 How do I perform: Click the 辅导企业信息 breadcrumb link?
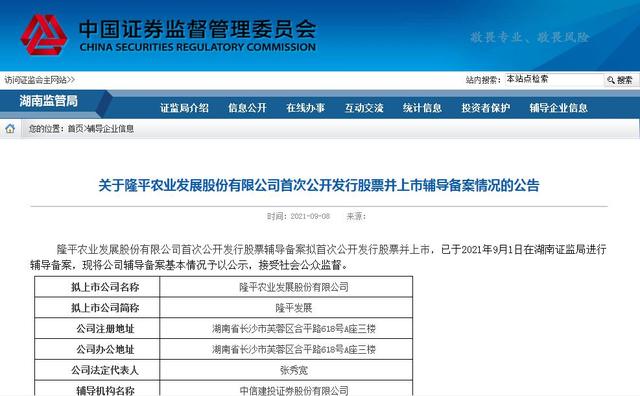click(110, 129)
